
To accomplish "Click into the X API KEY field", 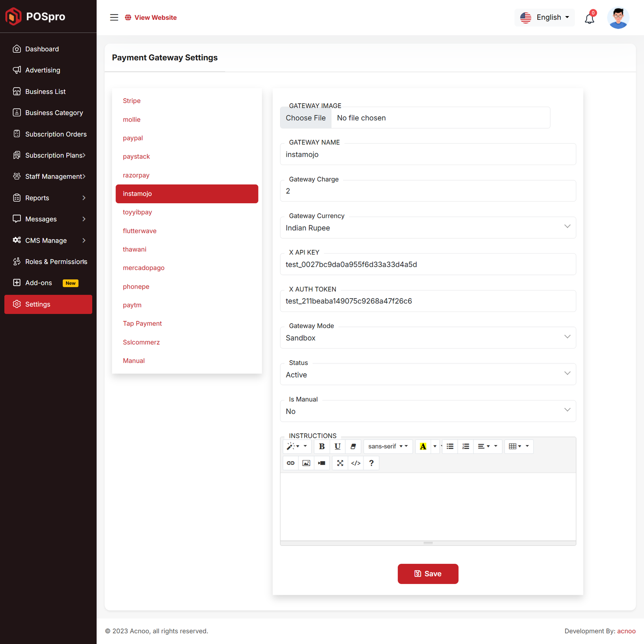I will point(427,264).
